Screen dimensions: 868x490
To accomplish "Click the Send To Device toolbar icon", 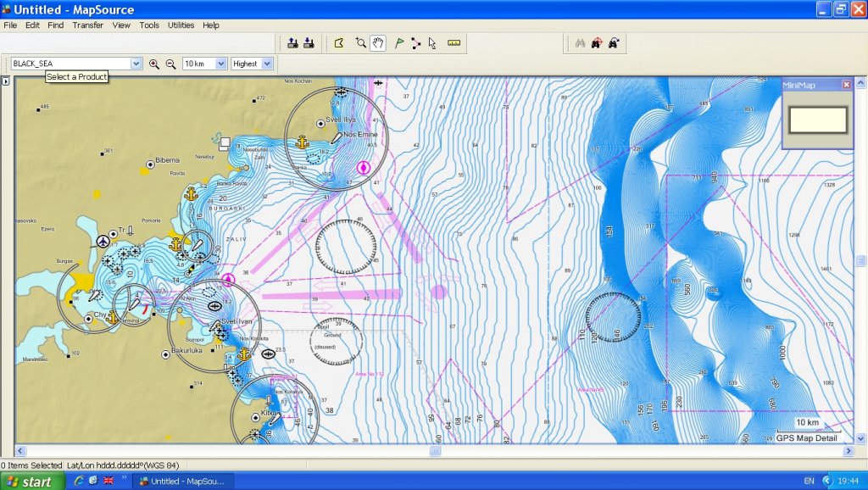I will [292, 43].
